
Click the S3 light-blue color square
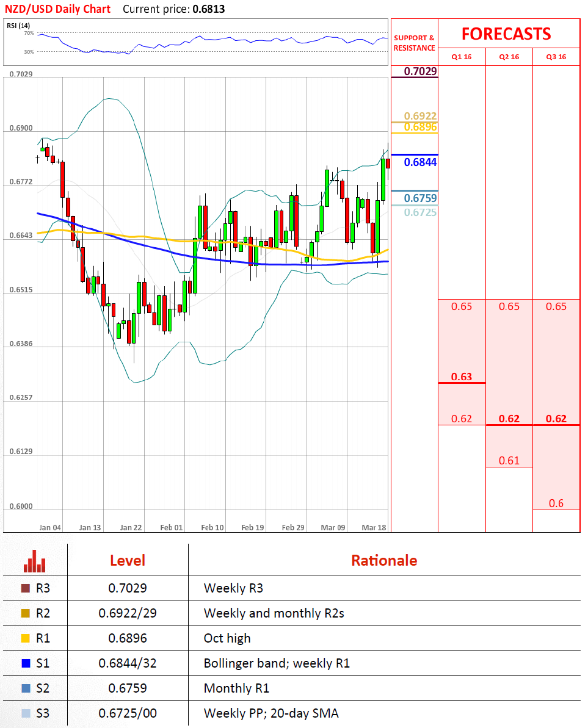(x=26, y=713)
